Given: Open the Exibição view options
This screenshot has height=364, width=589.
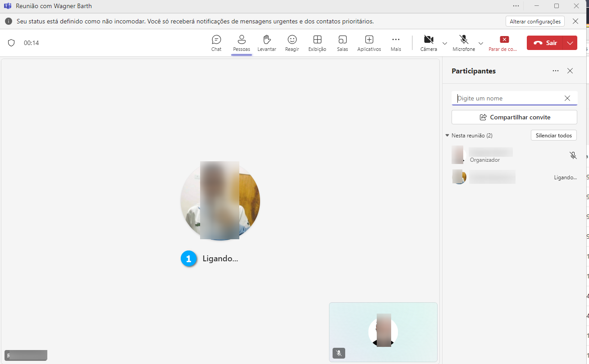Looking at the screenshot, I should 317,43.
